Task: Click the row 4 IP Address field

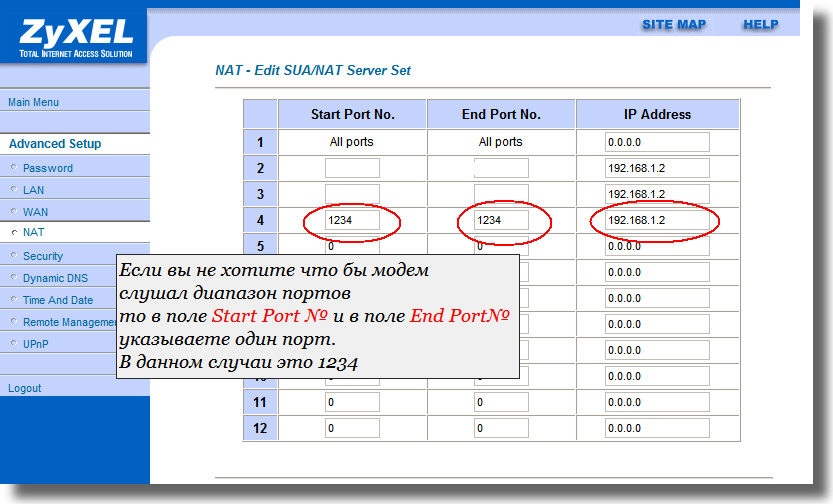Action: [656, 220]
